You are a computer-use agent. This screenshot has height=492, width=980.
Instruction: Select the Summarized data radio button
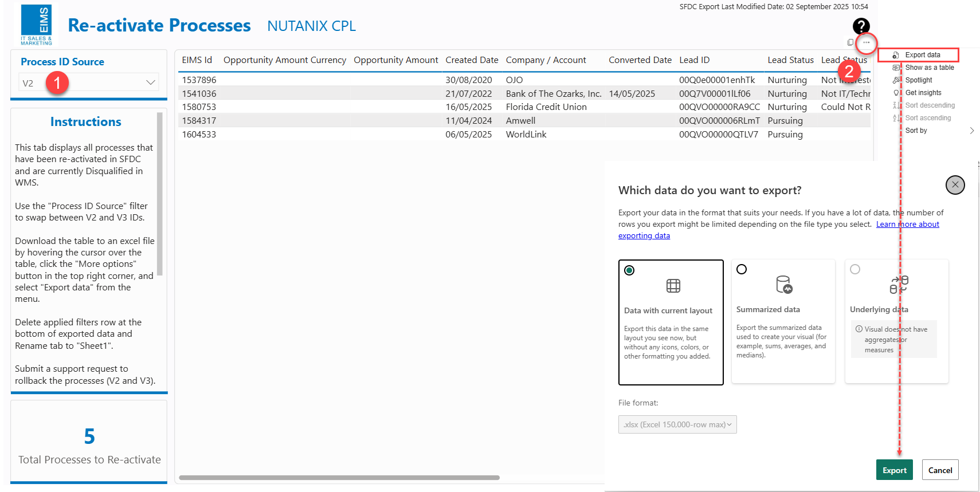pyautogui.click(x=742, y=269)
